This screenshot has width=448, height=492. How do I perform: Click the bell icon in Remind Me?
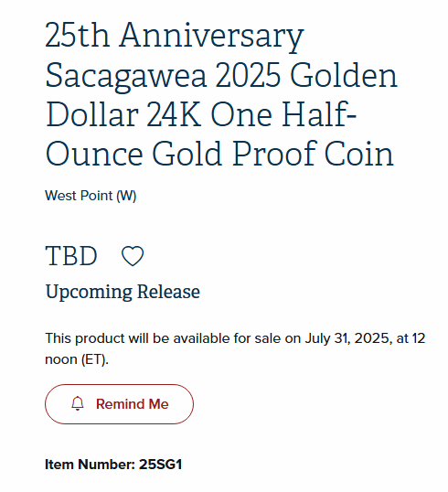point(78,403)
